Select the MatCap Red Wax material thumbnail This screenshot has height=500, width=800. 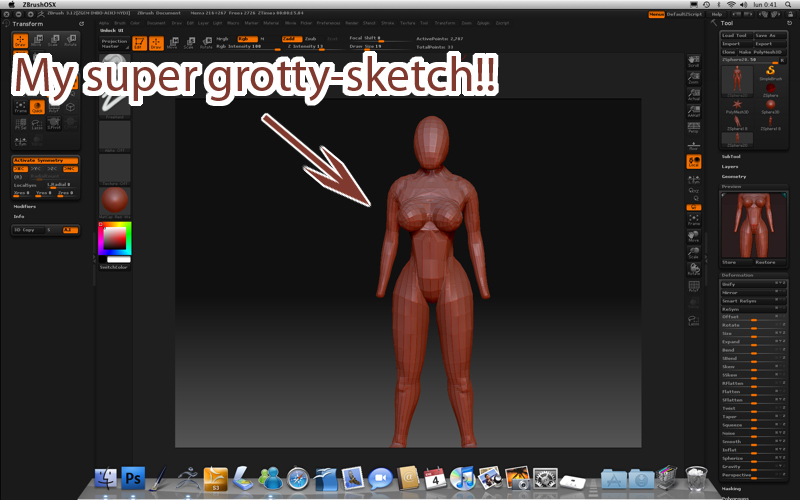tap(115, 201)
